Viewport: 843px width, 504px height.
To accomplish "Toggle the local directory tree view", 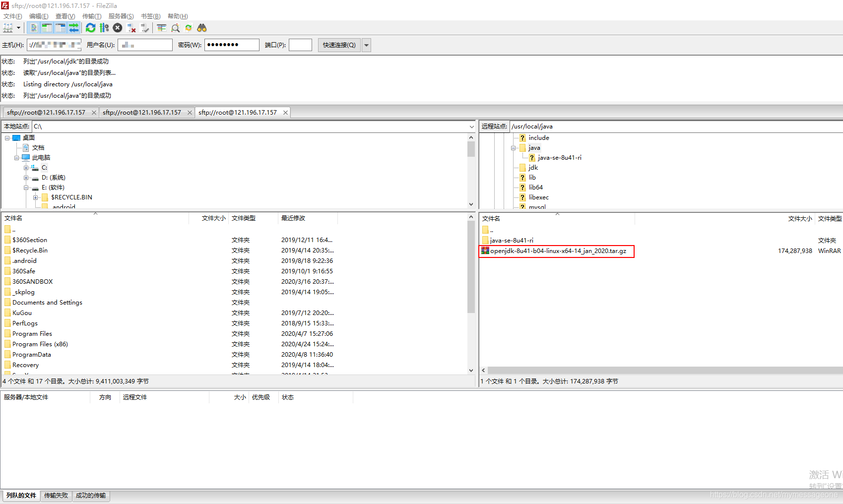I will (46, 28).
